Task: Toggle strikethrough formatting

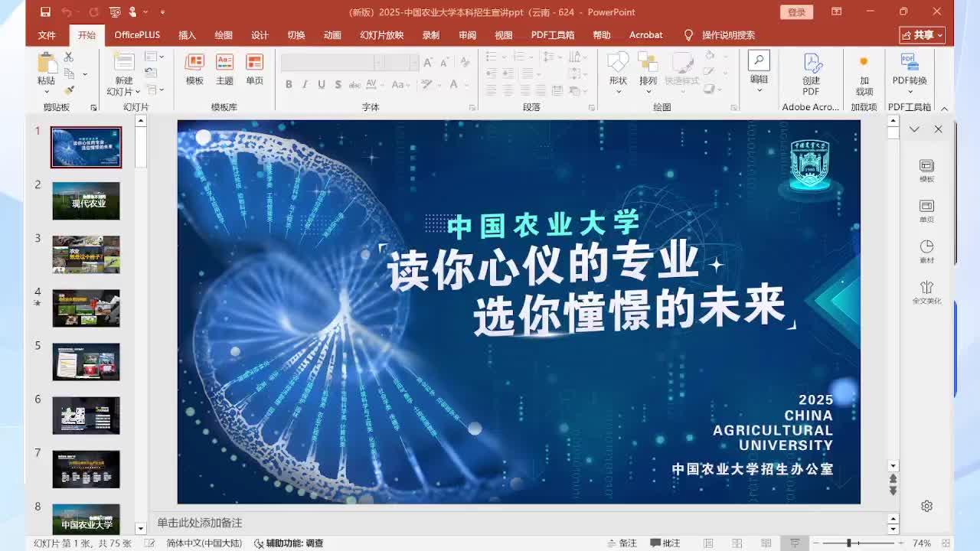Action: pos(354,84)
